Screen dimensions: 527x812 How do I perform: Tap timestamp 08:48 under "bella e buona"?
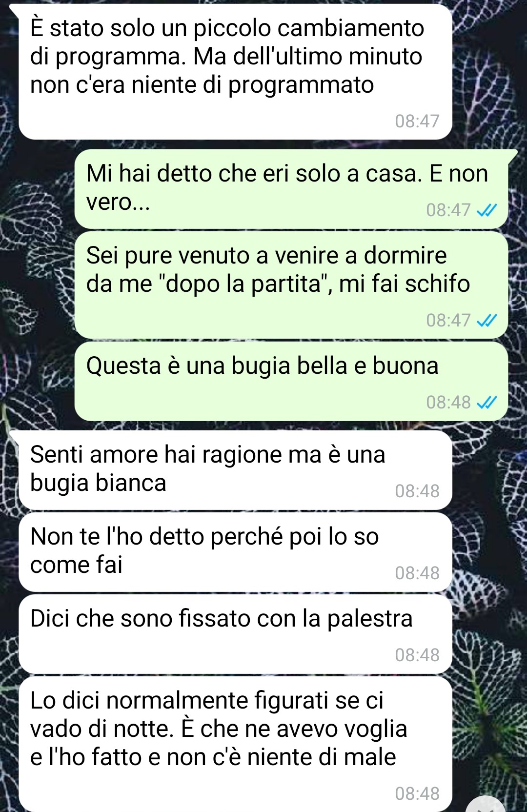click(x=448, y=402)
